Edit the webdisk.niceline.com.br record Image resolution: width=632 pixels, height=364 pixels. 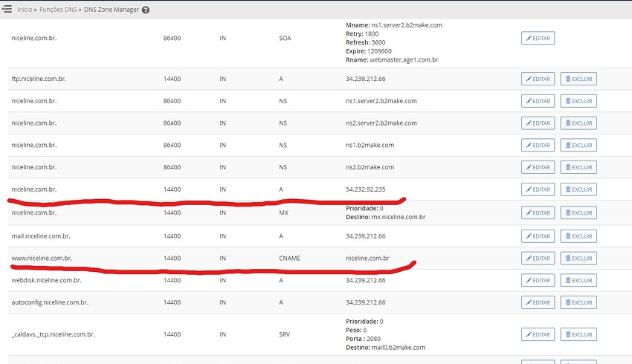(538, 281)
